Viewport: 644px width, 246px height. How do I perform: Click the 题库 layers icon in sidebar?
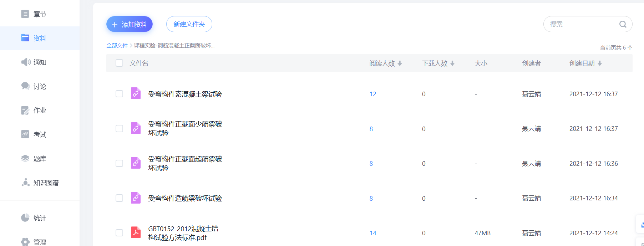(x=25, y=158)
